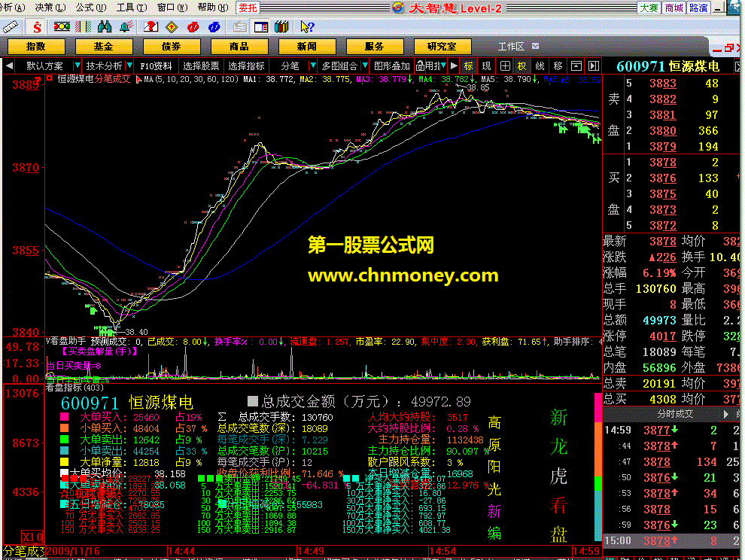Open the 决策(L) menu
This screenshot has width=745, height=560.
point(50,8)
